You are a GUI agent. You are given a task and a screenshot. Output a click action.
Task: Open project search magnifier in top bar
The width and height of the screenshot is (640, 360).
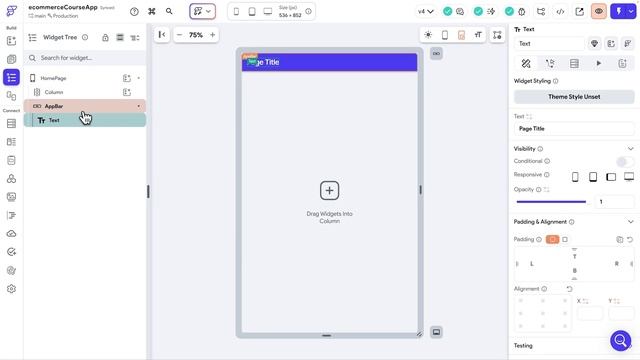click(169, 11)
